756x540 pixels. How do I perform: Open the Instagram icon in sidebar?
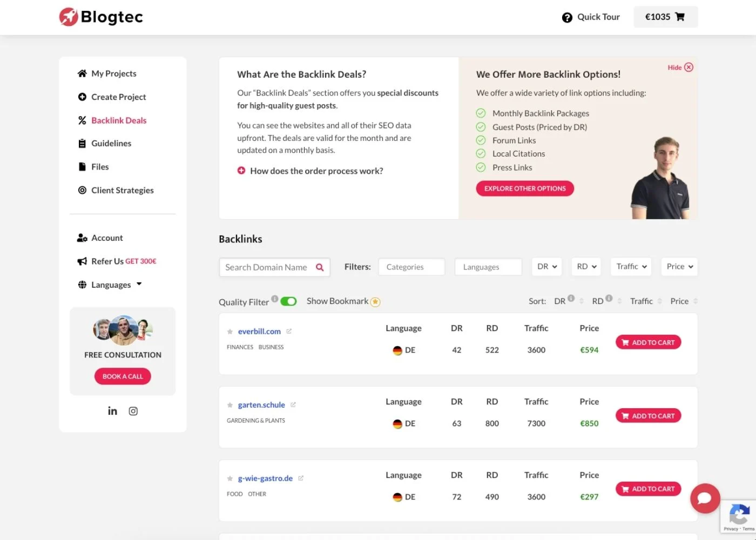tap(133, 411)
